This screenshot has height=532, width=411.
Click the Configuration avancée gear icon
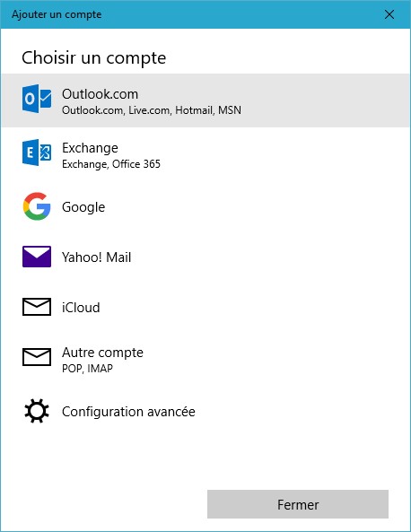point(37,411)
